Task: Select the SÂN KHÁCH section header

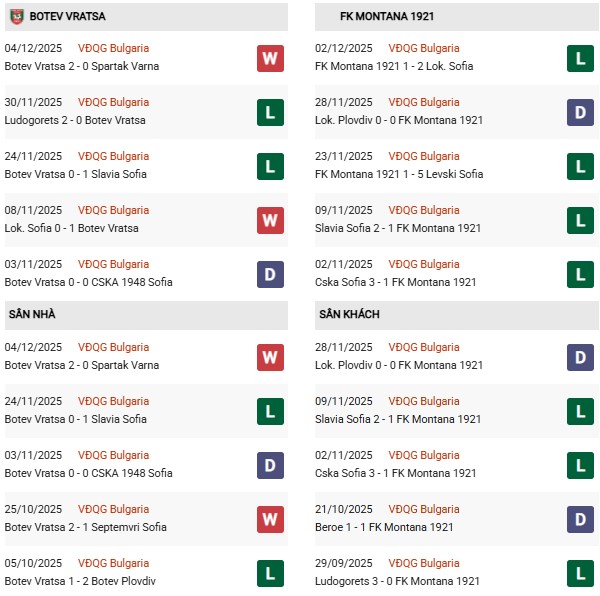Action: coord(351,314)
